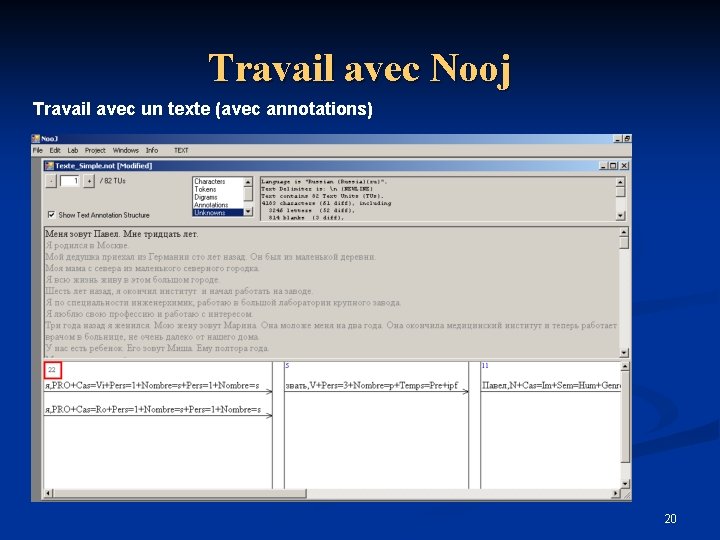Click the line 'Я родился в Москве.'
Image resolution: width=720 pixels, height=540 pixels.
[x=87, y=245]
